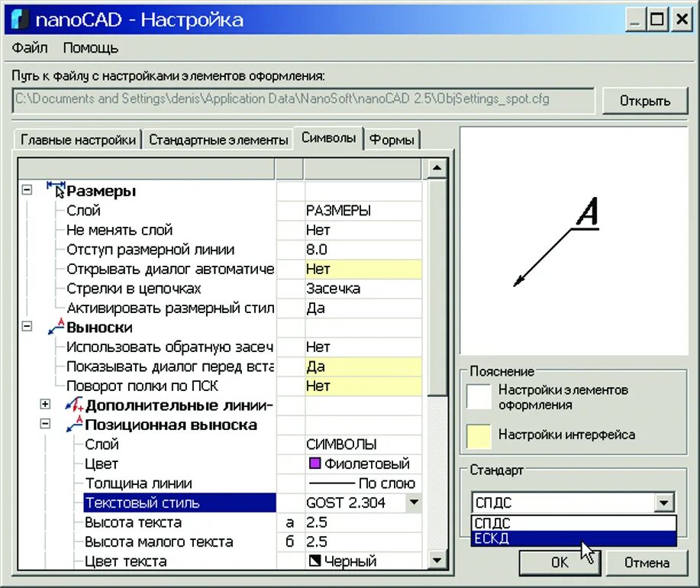The height and width of the screenshot is (588, 700).
Task: Click the По слою line thickness value
Action: coord(363,483)
